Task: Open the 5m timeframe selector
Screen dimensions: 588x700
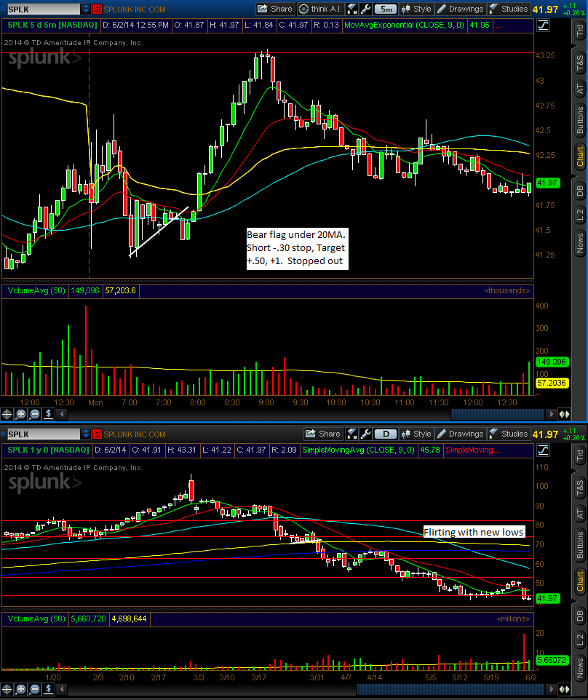Action: click(x=386, y=9)
